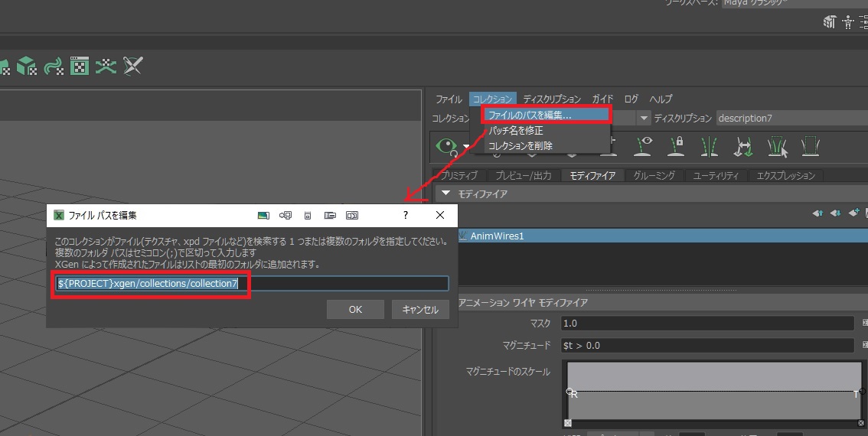The width and height of the screenshot is (868, 436).
Task: Click move modifier down arrow icon
Action: pos(835,213)
